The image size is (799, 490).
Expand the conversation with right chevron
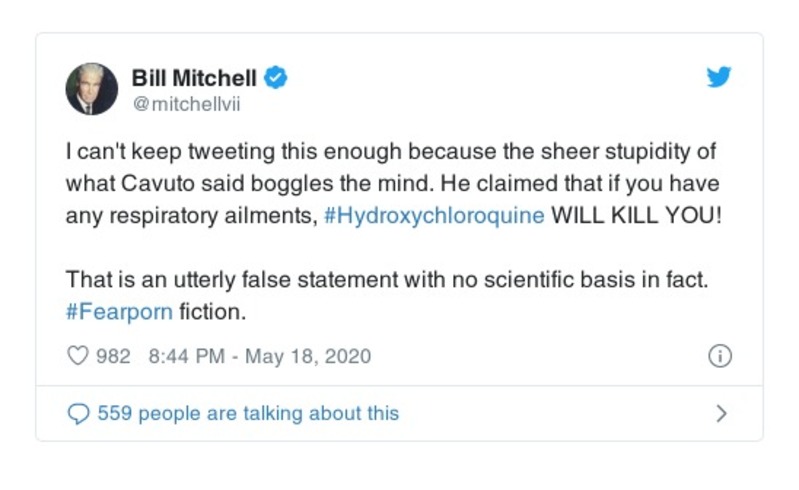tap(722, 413)
